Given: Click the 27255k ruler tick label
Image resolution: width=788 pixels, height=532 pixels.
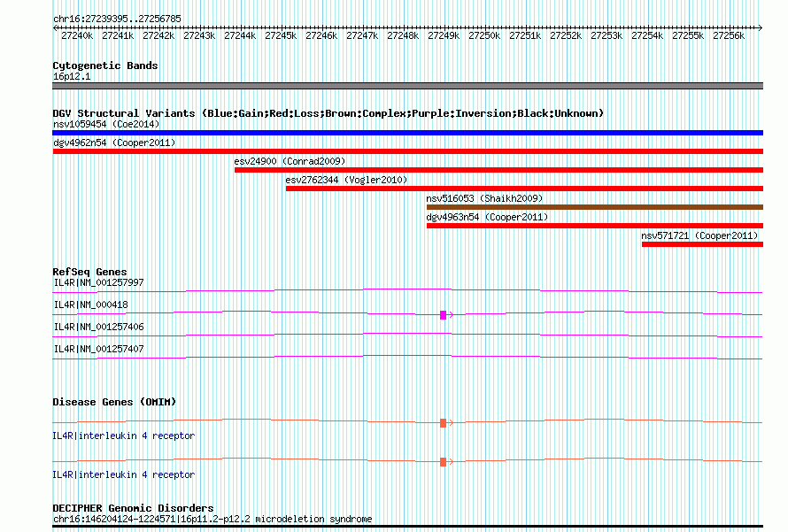Looking at the screenshot, I should click(687, 35).
